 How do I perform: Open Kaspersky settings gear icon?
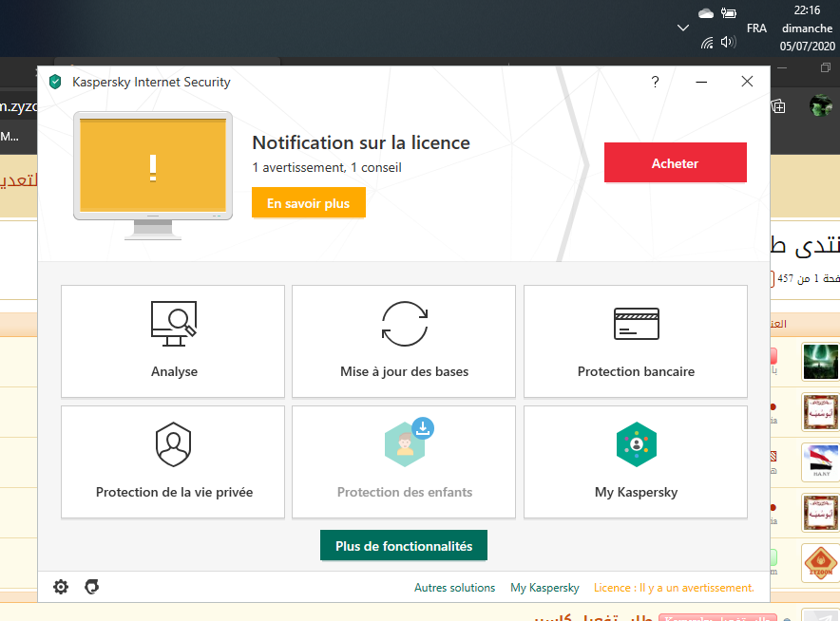(61, 587)
